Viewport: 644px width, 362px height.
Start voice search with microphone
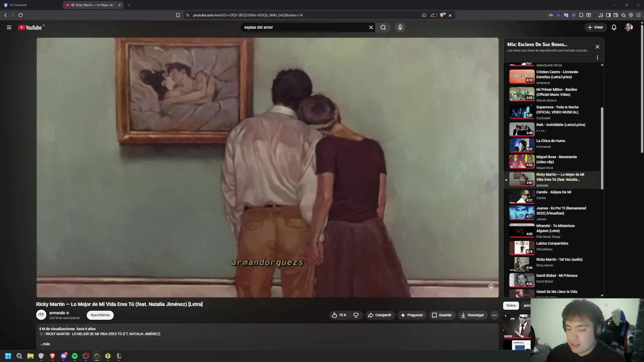point(400,27)
